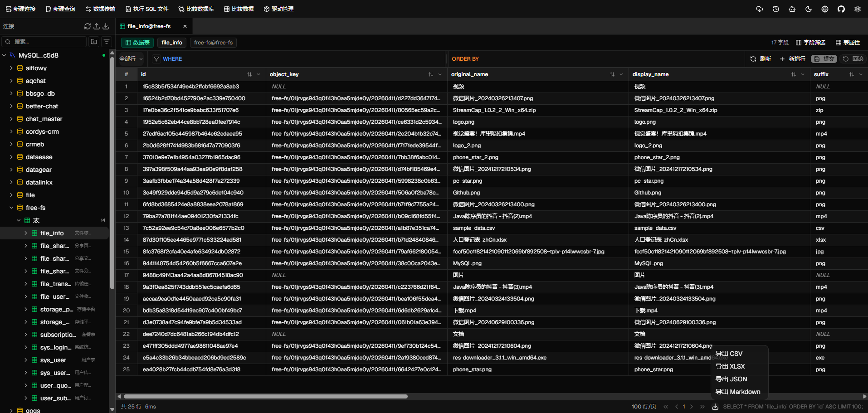
Task: Open the cloud download icon in top bar
Action: [x=760, y=9]
